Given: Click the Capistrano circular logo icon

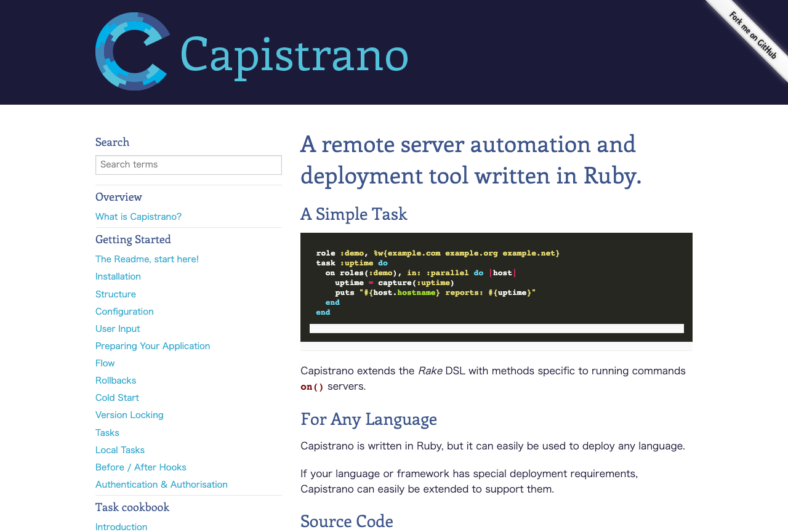Looking at the screenshot, I should click(x=133, y=52).
